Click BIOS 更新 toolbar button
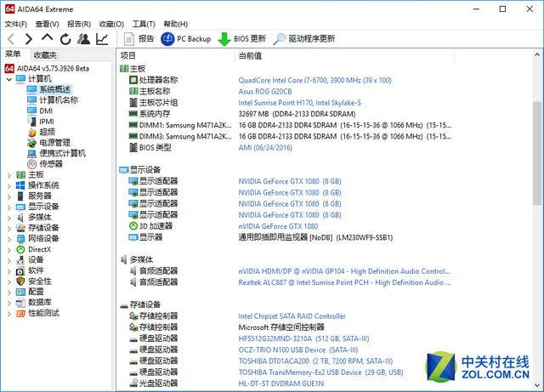The image size is (544, 392). (241, 39)
